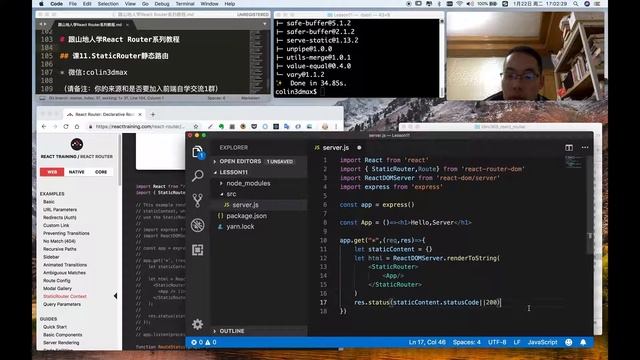The width and height of the screenshot is (640, 360).
Task: Click the VS Code editor minimap
Action: click(574, 162)
